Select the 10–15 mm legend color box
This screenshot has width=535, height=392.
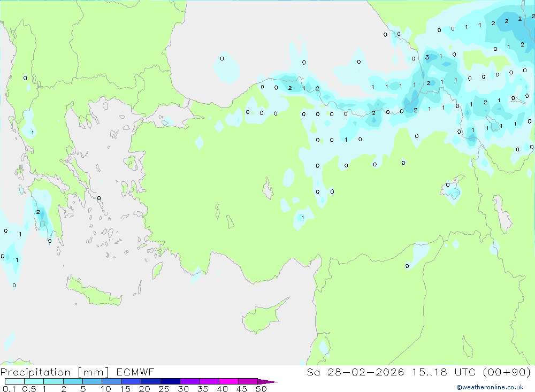[112, 381]
